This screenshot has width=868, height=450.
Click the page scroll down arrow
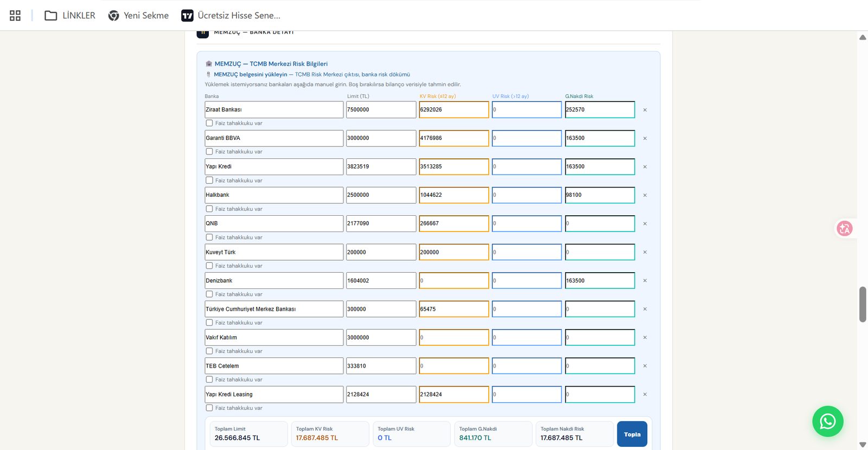point(863,445)
